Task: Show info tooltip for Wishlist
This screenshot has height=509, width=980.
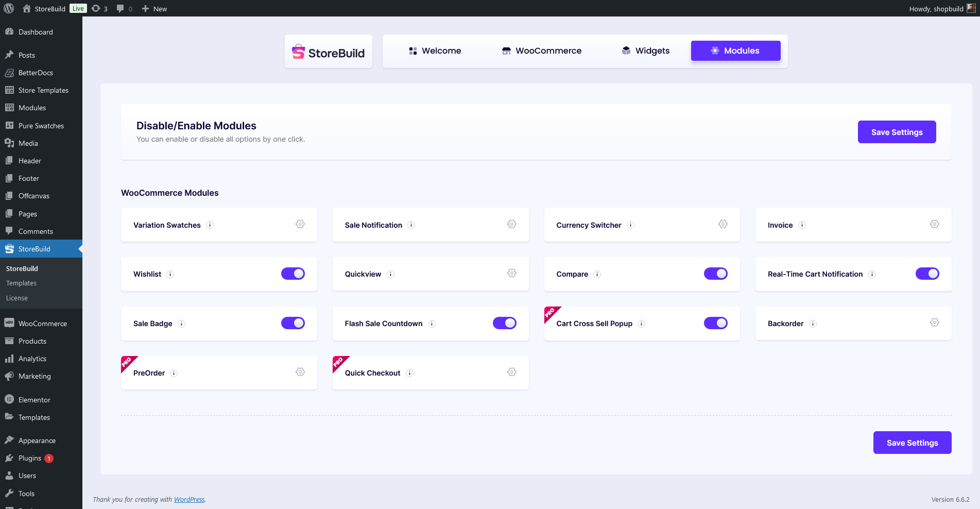Action: (x=170, y=275)
